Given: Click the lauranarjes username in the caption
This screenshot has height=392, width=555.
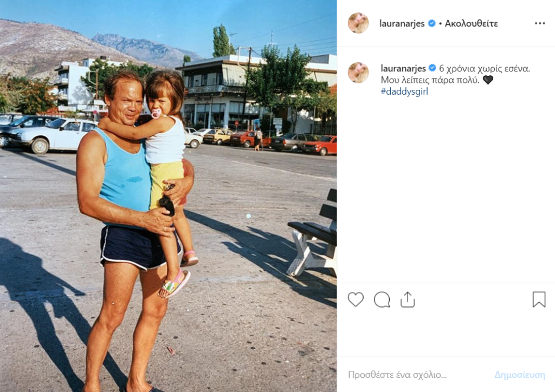Looking at the screenshot, I should (403, 68).
